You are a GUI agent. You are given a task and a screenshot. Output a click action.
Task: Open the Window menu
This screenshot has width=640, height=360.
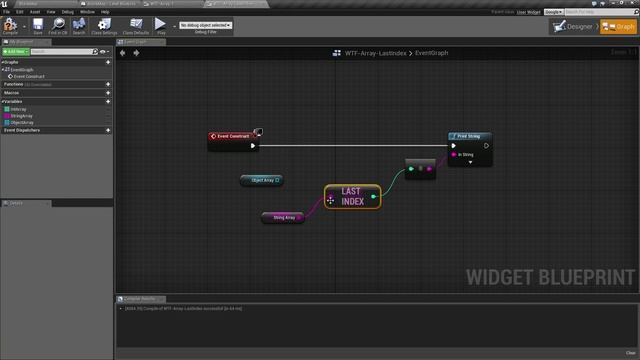(x=87, y=12)
